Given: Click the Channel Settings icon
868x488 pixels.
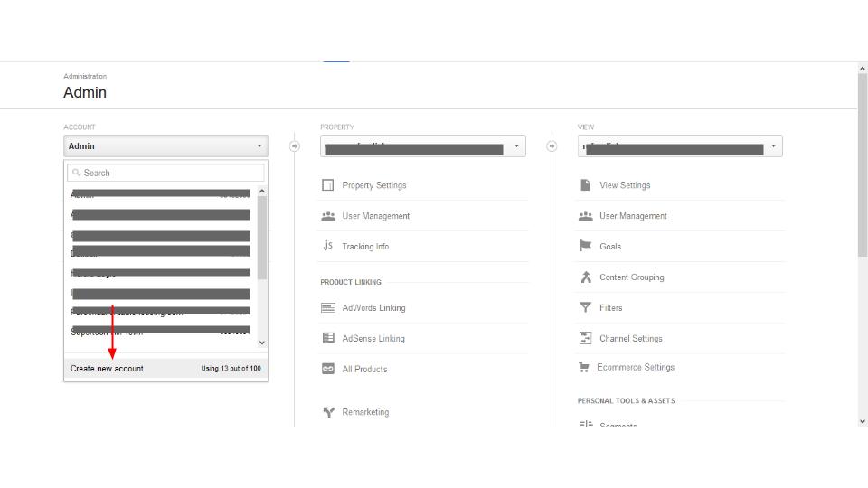Looking at the screenshot, I should coord(585,338).
